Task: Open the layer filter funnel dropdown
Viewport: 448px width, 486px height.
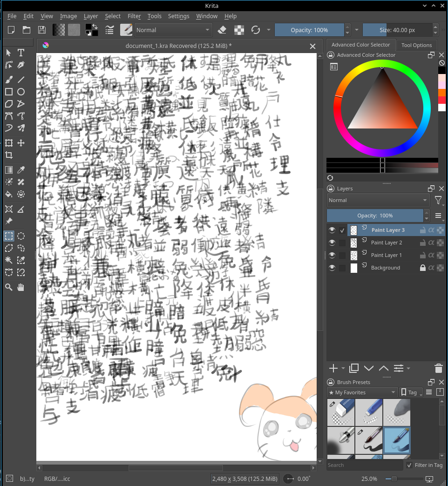Action: (x=439, y=201)
